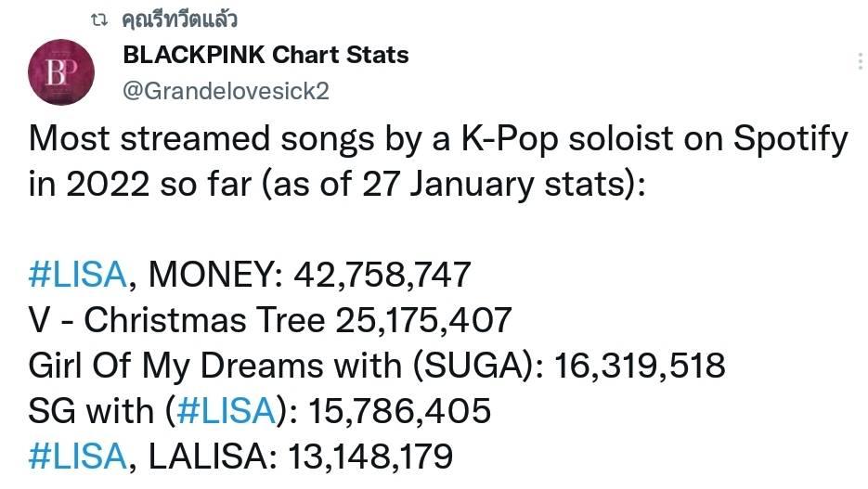Click the MONEY stream count 42,758,747
The image size is (868, 489).
click(x=382, y=275)
